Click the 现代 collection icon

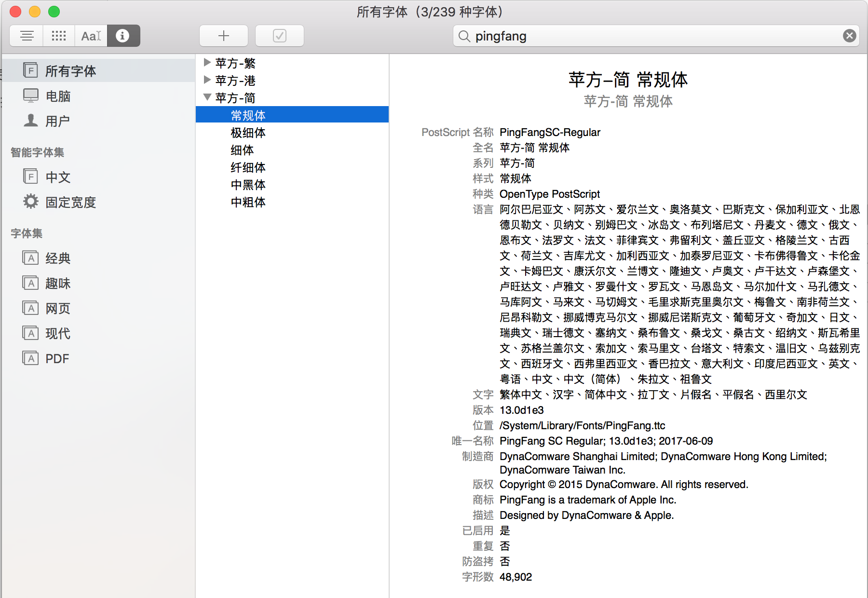[x=30, y=333]
